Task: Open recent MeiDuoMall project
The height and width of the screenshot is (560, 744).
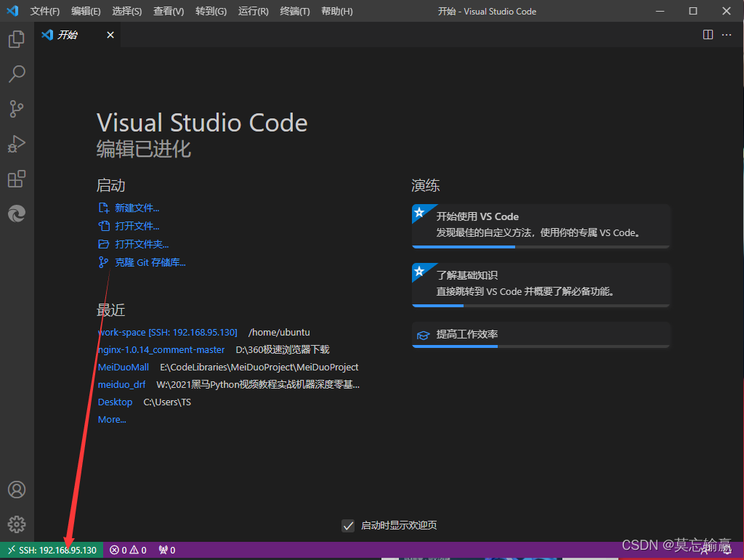Action: (x=124, y=368)
